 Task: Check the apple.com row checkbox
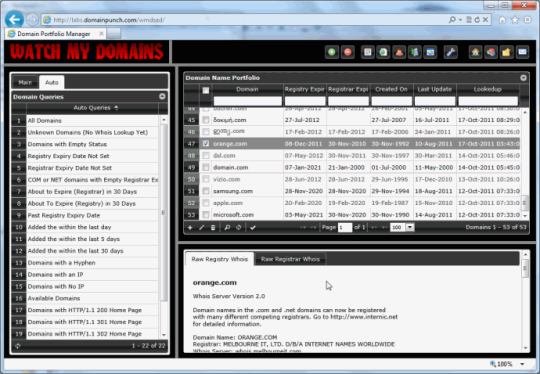pyautogui.click(x=206, y=203)
